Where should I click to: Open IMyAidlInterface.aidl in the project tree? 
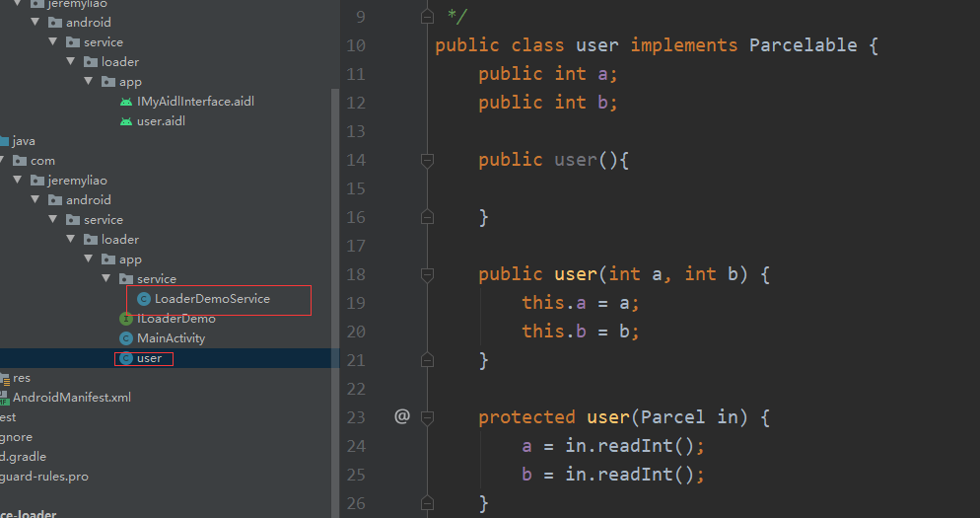click(x=195, y=102)
